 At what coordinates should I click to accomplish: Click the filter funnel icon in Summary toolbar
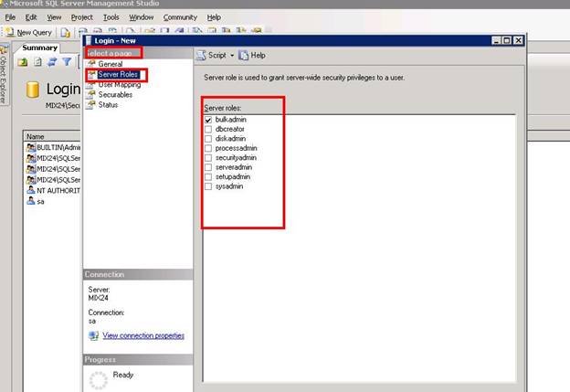(67, 62)
